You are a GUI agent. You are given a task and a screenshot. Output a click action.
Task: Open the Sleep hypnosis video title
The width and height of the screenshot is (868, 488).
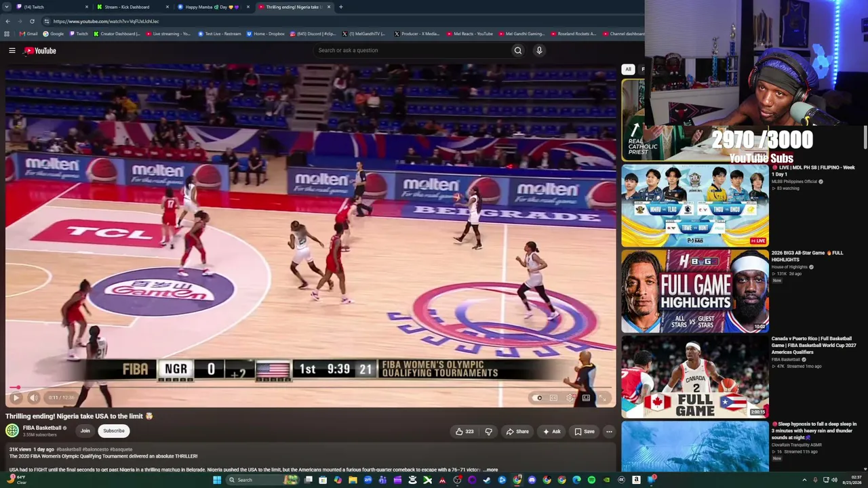point(814,431)
